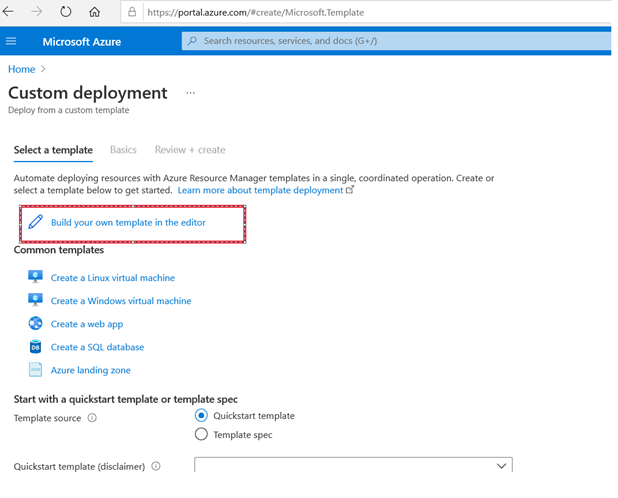Click the Windows virtual machine icon
This screenshot has height=498, width=618.
(36, 300)
